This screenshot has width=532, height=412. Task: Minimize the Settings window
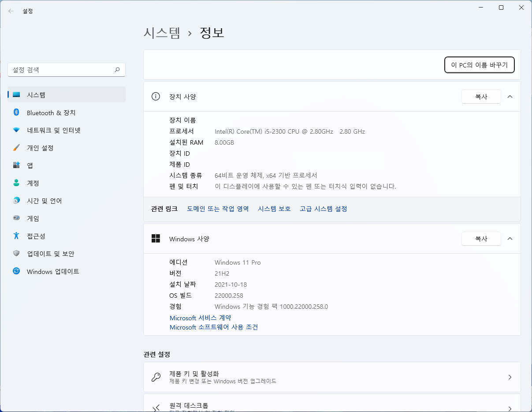481,7
